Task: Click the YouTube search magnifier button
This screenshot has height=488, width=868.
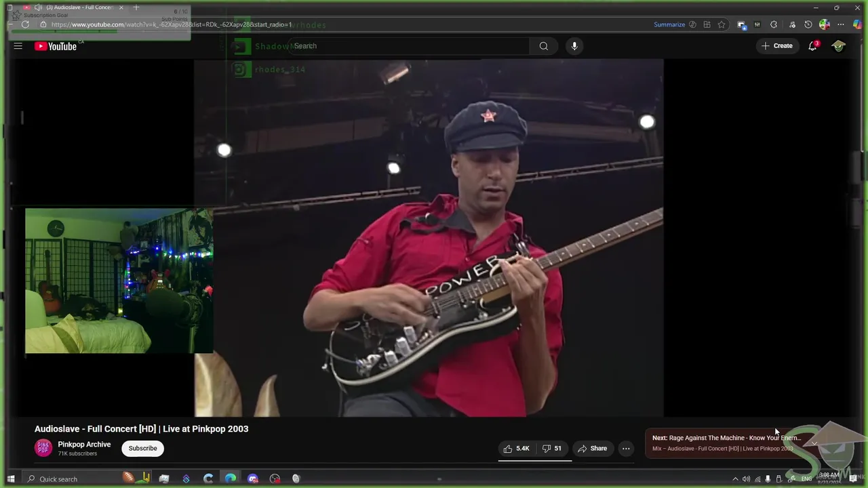Action: (544, 46)
